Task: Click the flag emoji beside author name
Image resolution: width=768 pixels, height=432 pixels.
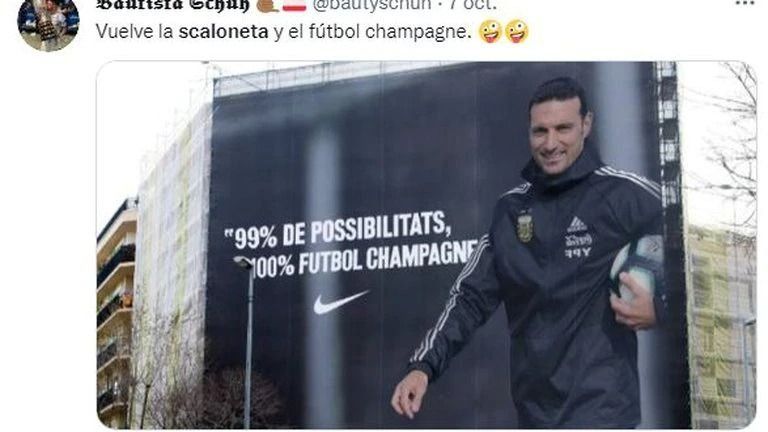Action: 294,4
